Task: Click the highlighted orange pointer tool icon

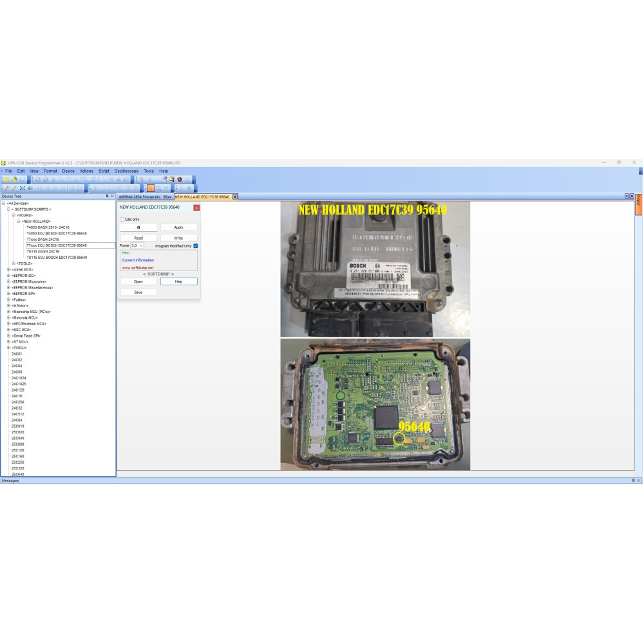Action: click(151, 188)
